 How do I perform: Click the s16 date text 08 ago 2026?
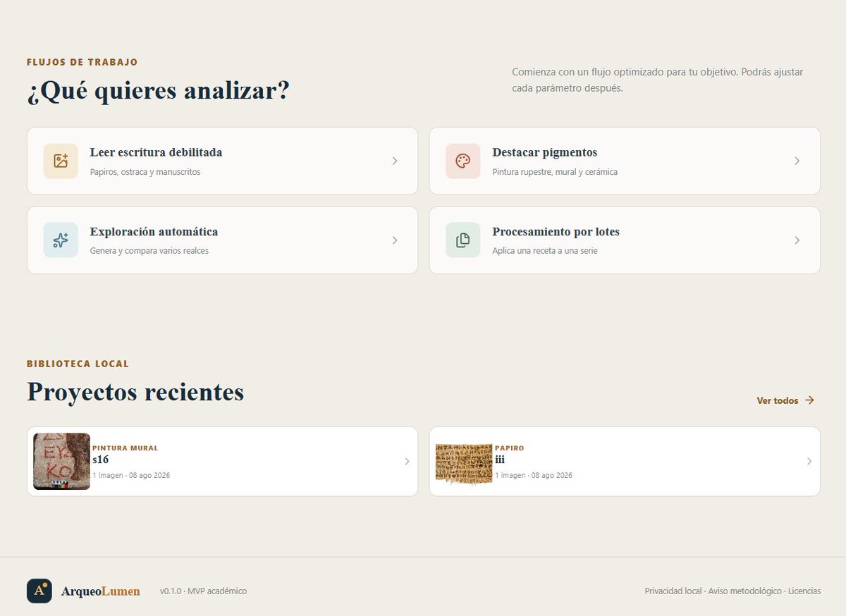(x=149, y=475)
